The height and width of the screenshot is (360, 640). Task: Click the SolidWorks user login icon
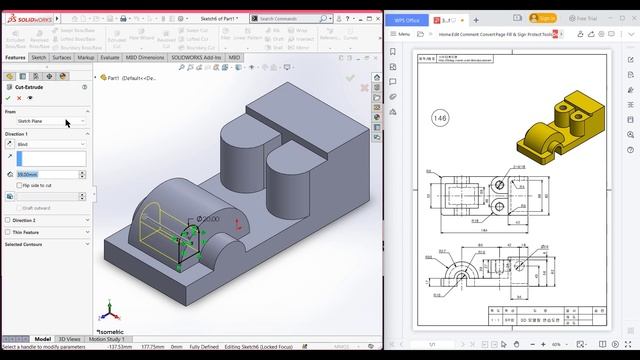click(x=338, y=18)
